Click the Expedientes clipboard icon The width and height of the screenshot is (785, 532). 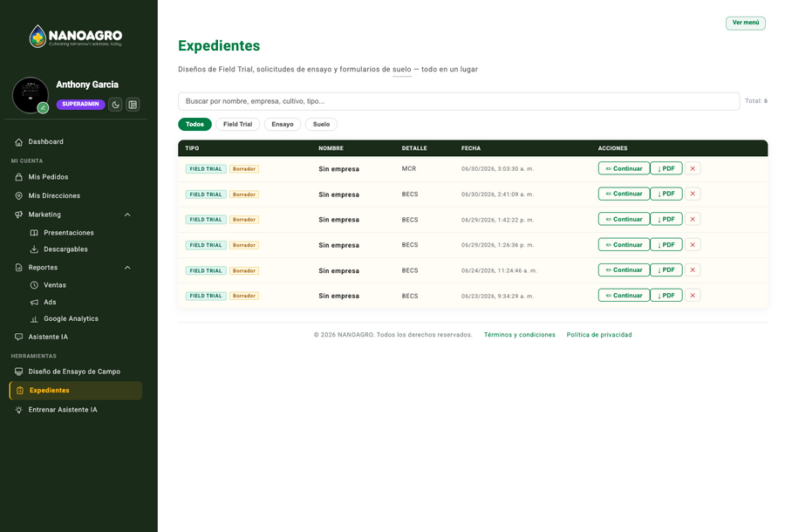20,391
